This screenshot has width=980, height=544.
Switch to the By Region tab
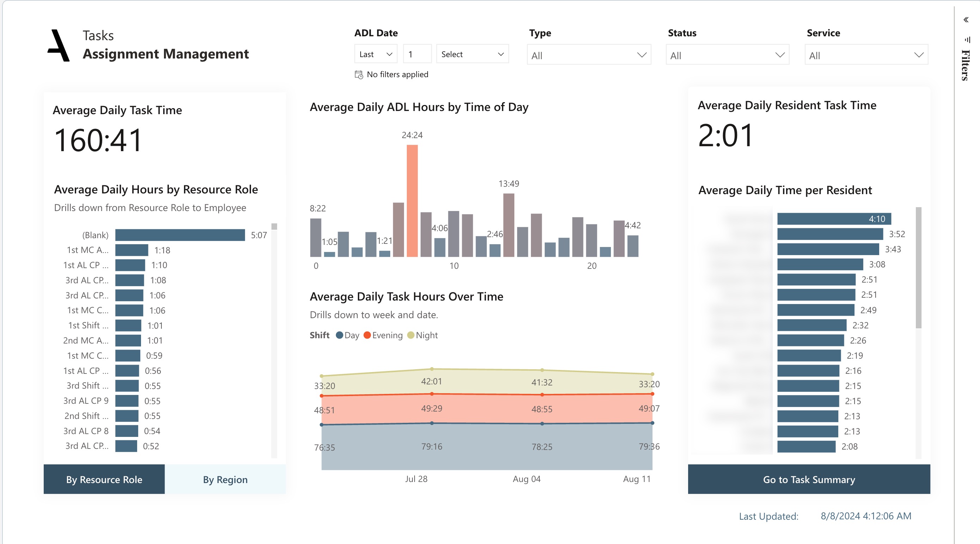(x=225, y=480)
